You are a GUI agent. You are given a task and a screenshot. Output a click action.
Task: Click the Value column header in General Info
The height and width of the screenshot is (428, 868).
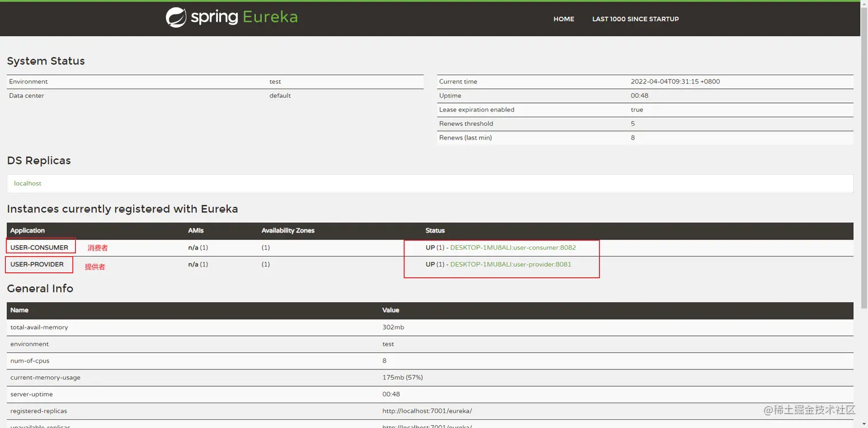391,310
